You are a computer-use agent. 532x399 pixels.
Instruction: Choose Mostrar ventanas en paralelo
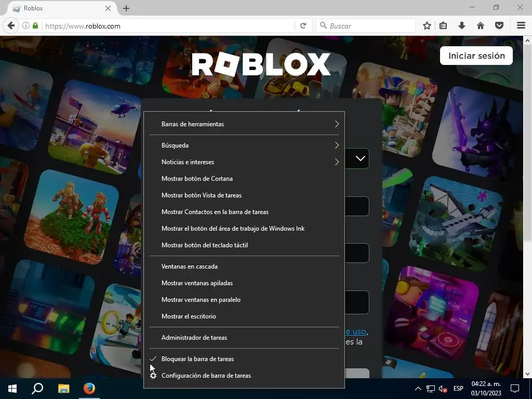pyautogui.click(x=244, y=300)
